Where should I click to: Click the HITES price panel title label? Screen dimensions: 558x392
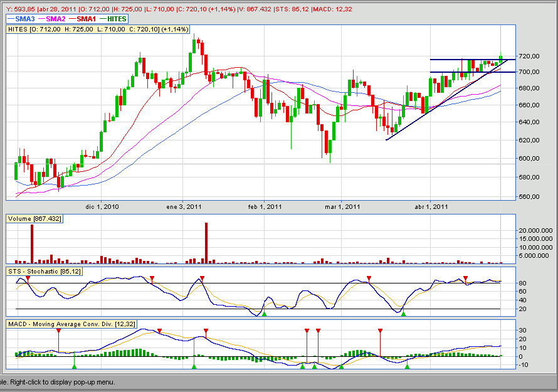pyautogui.click(x=88, y=29)
